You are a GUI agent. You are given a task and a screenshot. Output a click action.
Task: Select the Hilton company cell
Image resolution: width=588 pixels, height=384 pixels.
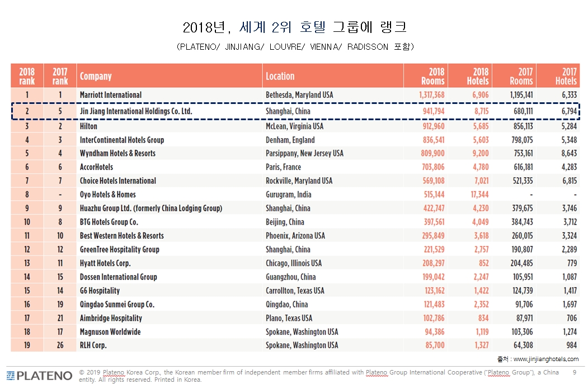(88, 126)
